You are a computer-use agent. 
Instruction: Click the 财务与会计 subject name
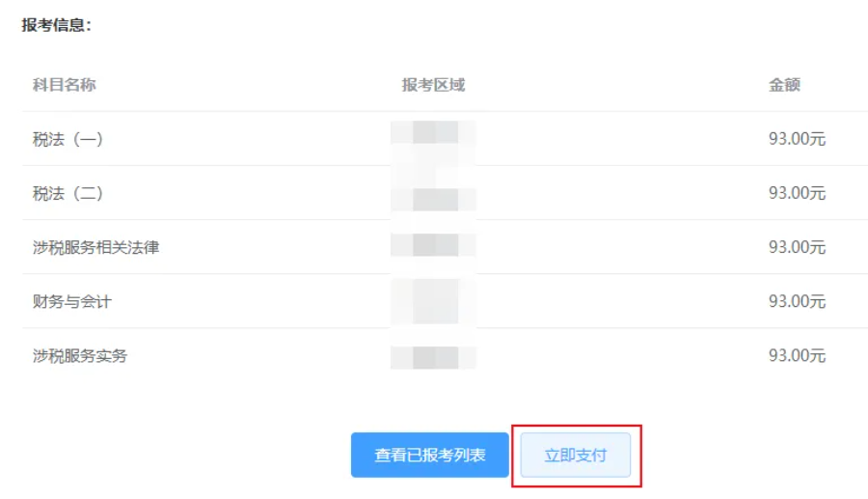pyautogui.click(x=72, y=301)
